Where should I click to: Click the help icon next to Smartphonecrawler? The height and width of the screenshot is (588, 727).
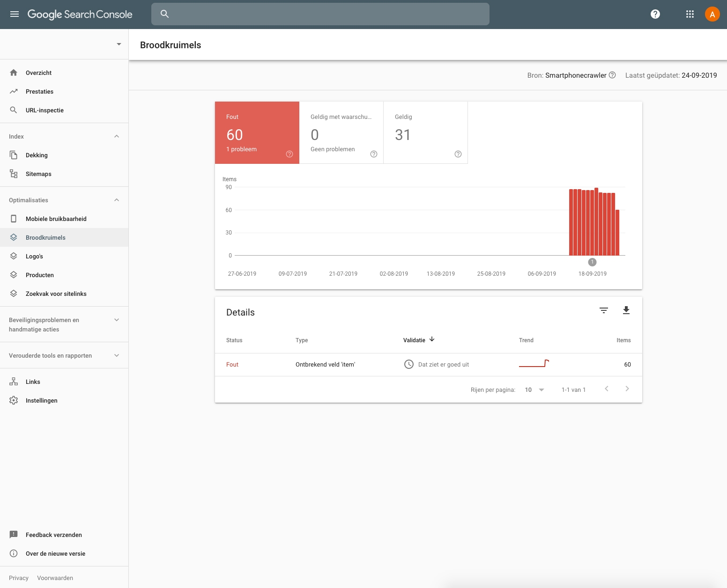click(x=612, y=75)
